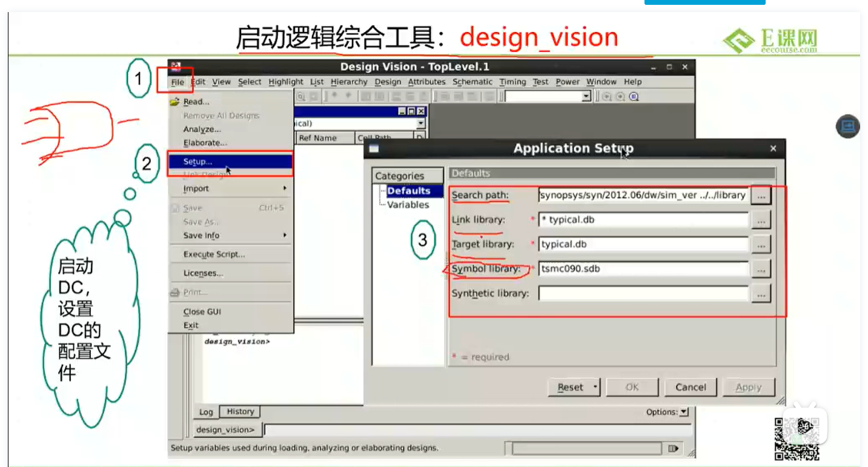The width and height of the screenshot is (868, 467).
Task: Open the Test menu
Action: pos(540,82)
